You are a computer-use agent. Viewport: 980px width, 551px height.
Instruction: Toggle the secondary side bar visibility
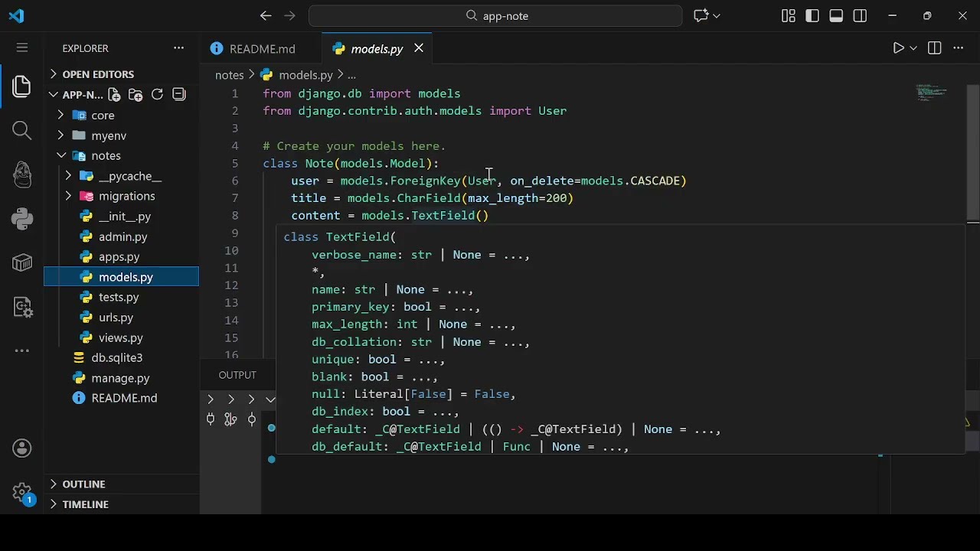pyautogui.click(x=860, y=15)
